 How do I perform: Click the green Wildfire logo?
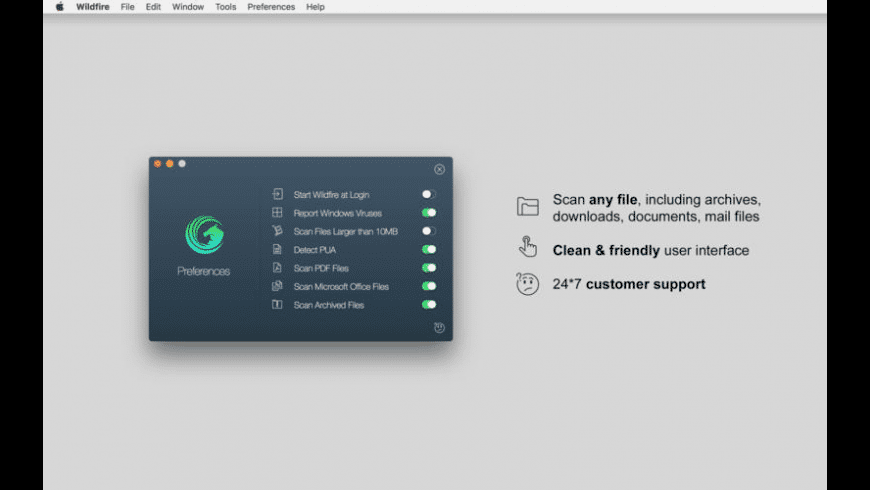click(204, 235)
